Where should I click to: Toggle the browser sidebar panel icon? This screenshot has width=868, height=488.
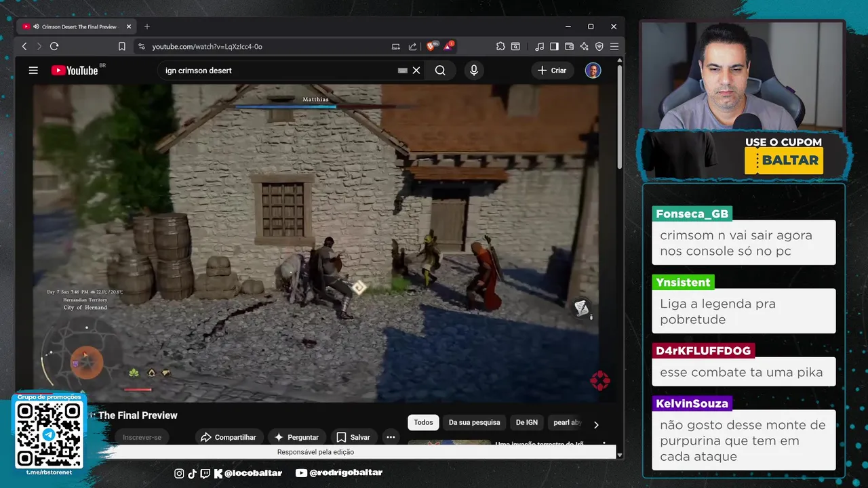tap(554, 47)
